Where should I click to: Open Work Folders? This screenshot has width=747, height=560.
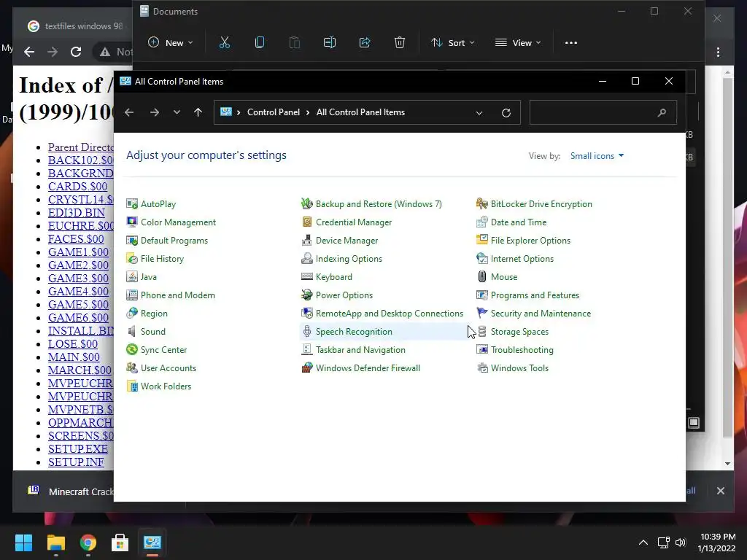click(x=158, y=386)
